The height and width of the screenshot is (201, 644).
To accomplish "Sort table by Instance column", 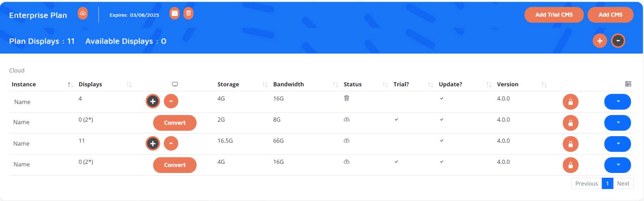I will click(70, 84).
